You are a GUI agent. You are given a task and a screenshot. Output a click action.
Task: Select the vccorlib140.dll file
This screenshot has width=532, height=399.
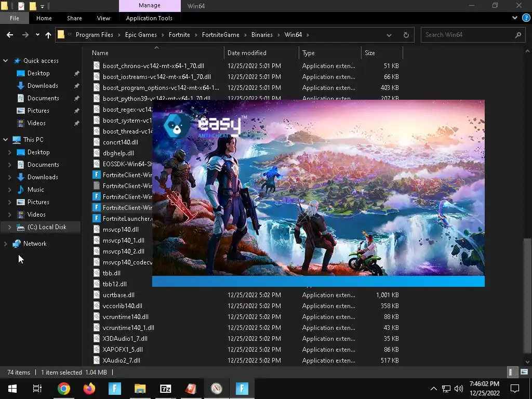pyautogui.click(x=123, y=305)
